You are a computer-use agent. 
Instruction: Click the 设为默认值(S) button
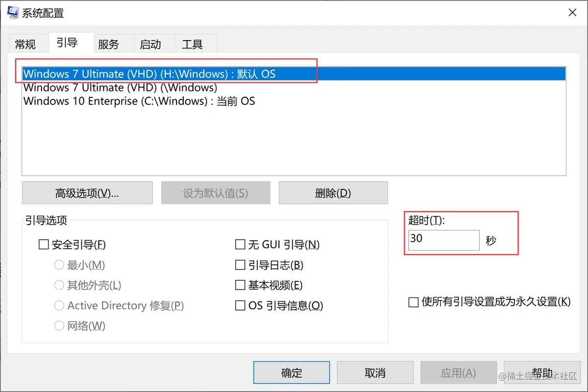click(216, 193)
